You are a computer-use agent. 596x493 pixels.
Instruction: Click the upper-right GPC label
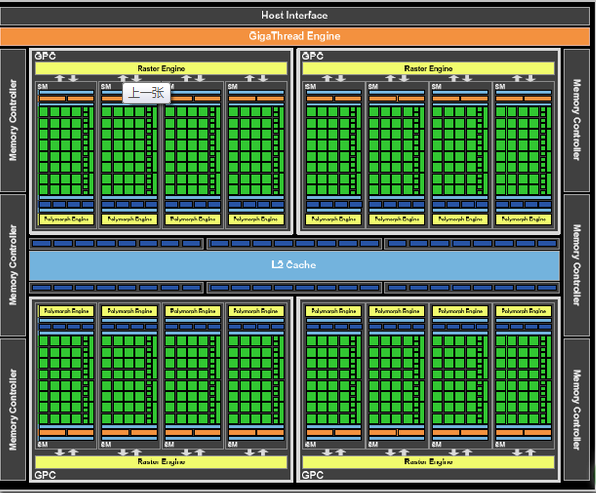[x=312, y=56]
